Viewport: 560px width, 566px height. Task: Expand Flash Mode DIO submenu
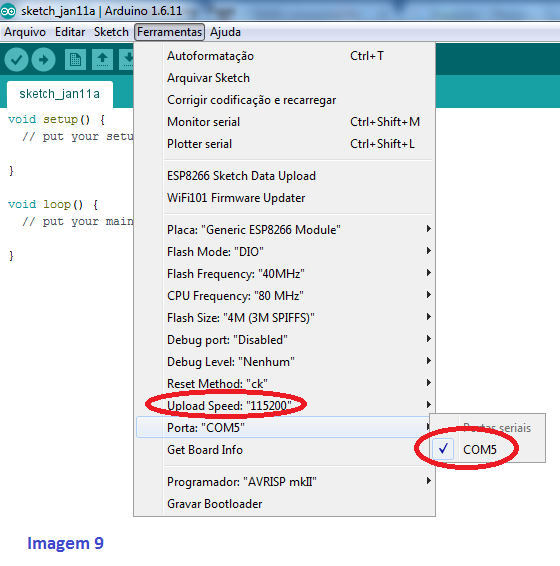pyautogui.click(x=285, y=252)
